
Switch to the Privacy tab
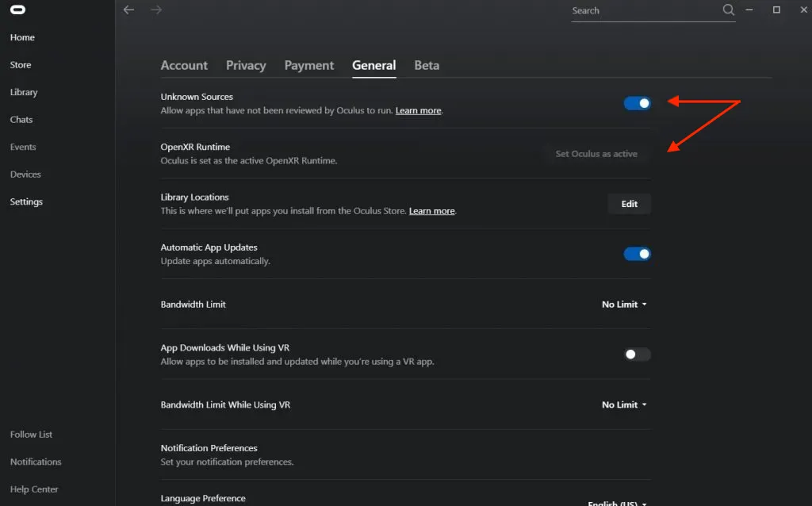[246, 65]
